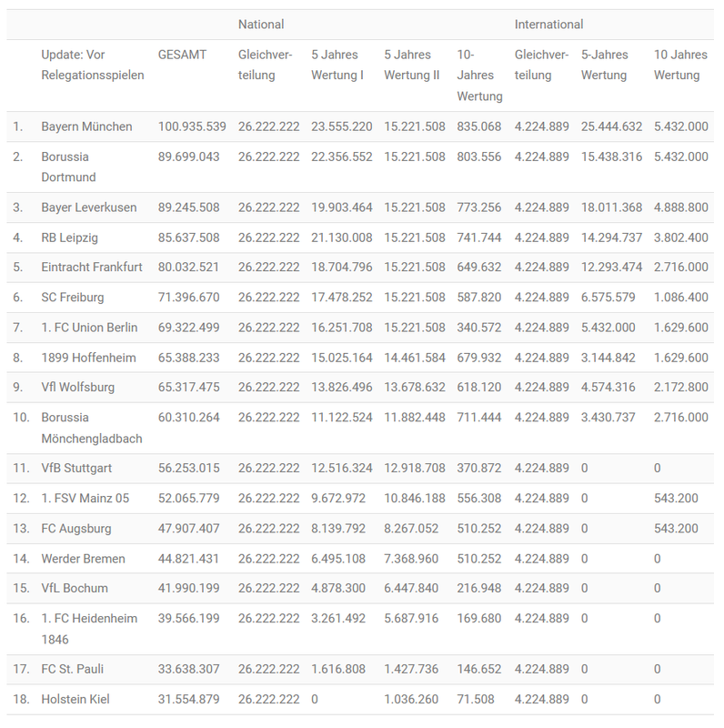This screenshot has width=724, height=728.
Task: Click the 'GESAMT' column header
Action: tap(182, 55)
